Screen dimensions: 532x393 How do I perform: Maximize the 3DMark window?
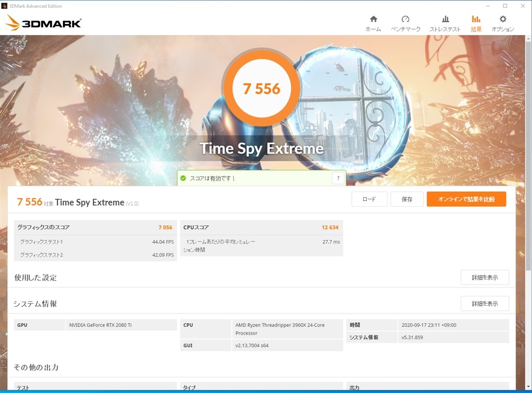click(504, 6)
